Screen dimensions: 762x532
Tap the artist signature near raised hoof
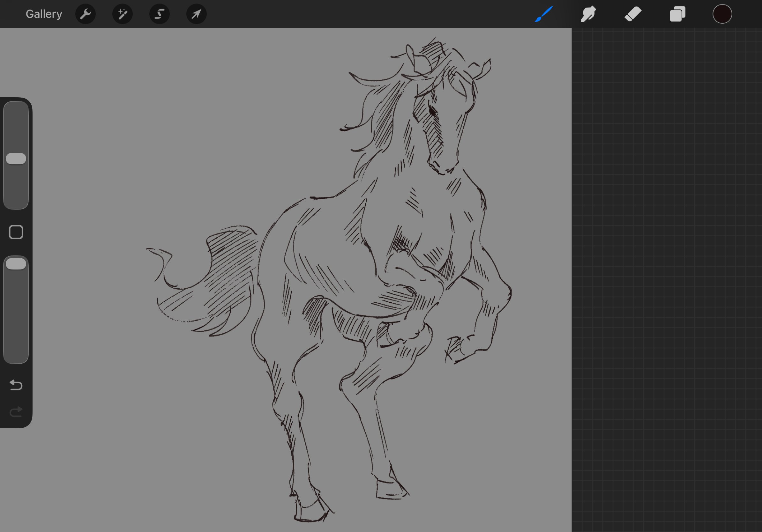click(x=453, y=348)
